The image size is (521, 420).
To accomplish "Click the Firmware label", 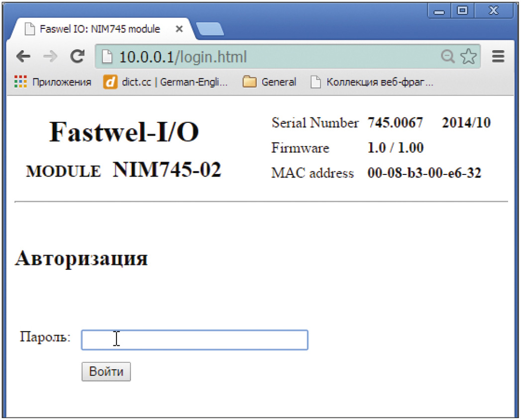I will click(x=300, y=148).
